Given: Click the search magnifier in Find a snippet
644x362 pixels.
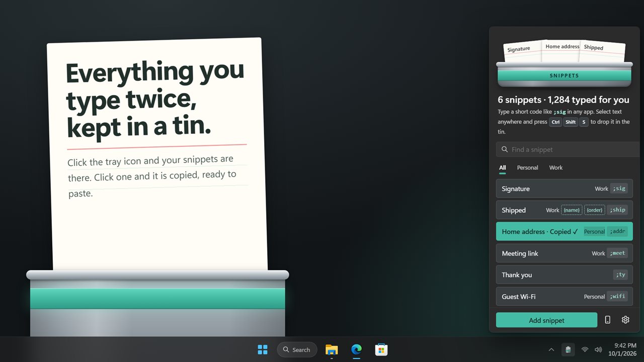Looking at the screenshot, I should 505,149.
